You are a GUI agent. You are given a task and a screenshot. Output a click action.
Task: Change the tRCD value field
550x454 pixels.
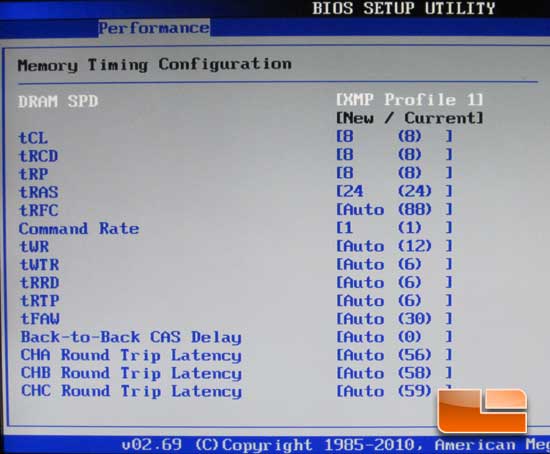click(x=394, y=154)
